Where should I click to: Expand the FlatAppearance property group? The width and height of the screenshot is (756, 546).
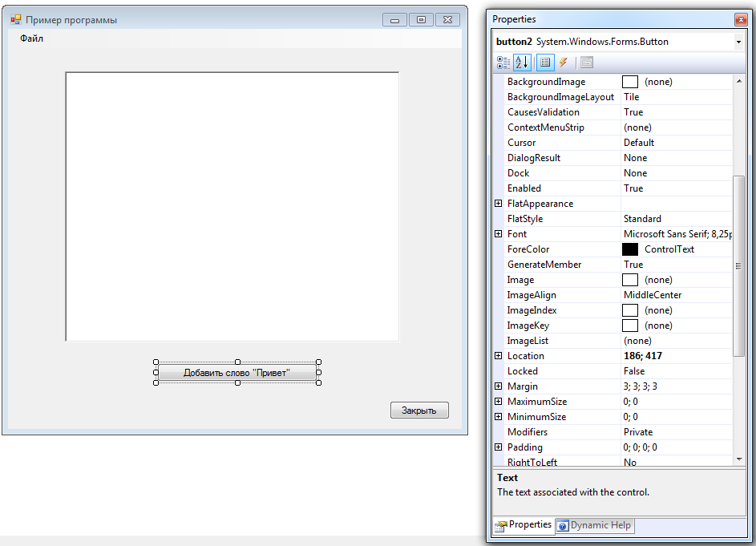coord(499,204)
